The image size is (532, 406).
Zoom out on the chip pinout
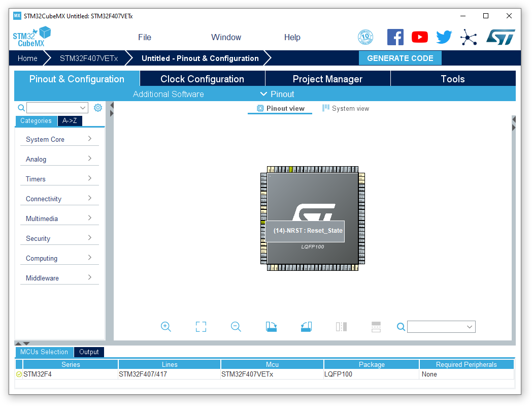click(236, 327)
